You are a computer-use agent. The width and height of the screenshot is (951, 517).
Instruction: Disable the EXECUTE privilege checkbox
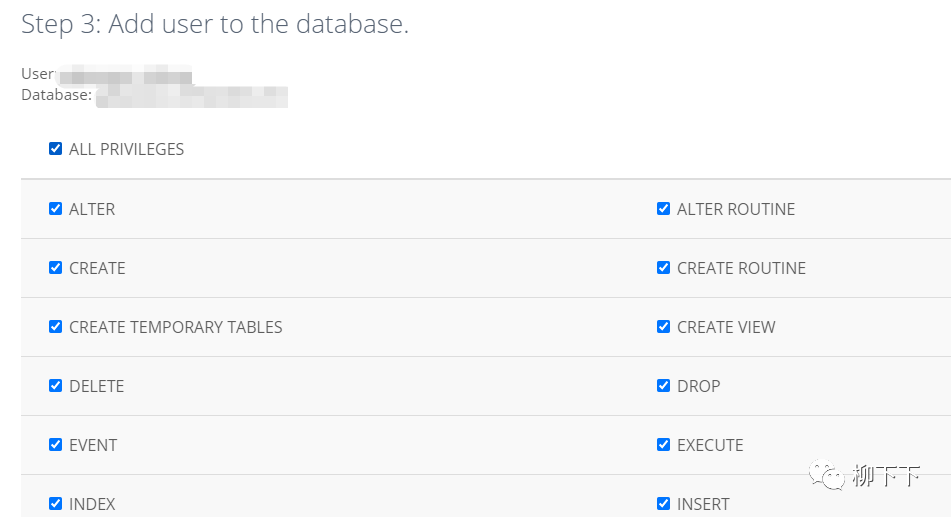pos(663,445)
